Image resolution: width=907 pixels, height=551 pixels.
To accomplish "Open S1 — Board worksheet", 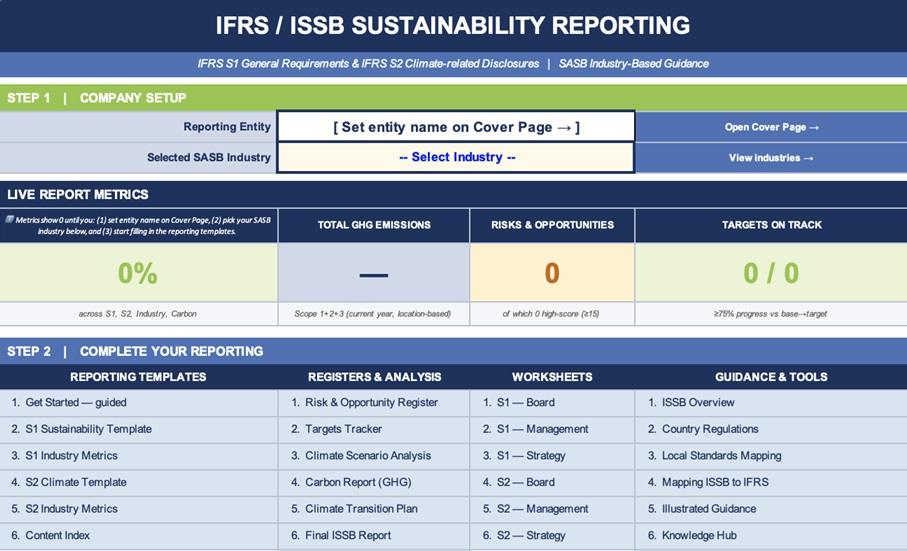I will click(x=552, y=402).
